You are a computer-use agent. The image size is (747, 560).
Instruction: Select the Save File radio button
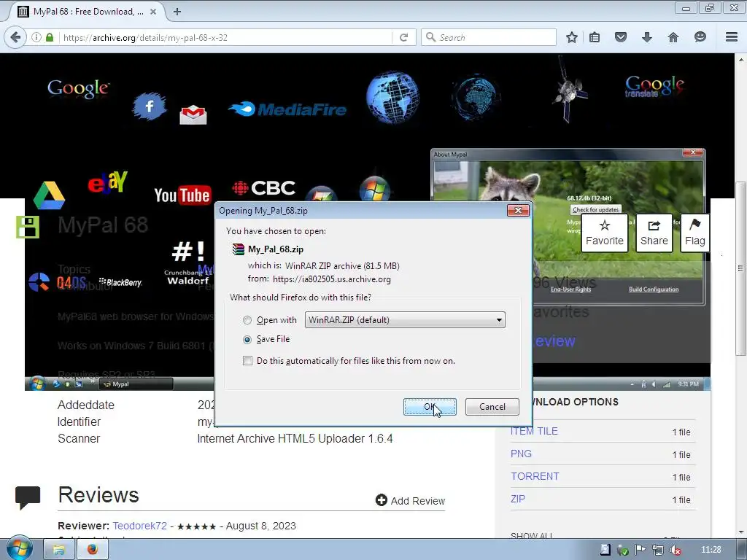pos(247,340)
